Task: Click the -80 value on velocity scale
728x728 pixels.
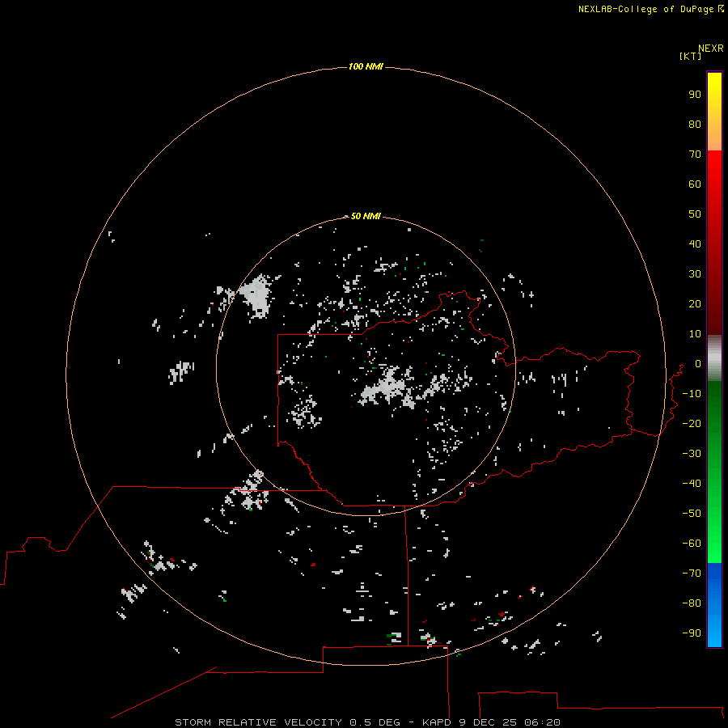Action: coord(692,603)
